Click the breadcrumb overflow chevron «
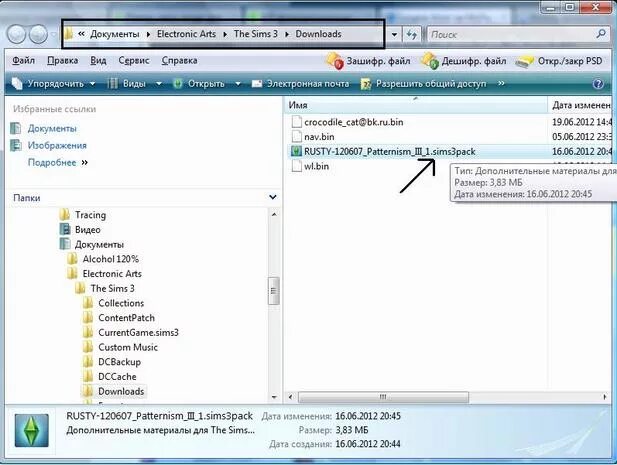This screenshot has height=465, width=617. pyautogui.click(x=81, y=34)
